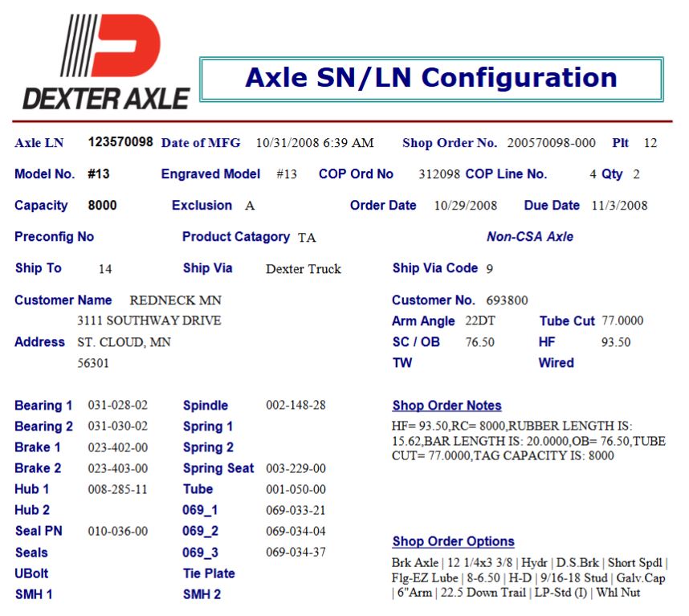The height and width of the screenshot is (616, 689).
Task: Select the Ship Via value Dexter Truck
Action: [x=303, y=269]
